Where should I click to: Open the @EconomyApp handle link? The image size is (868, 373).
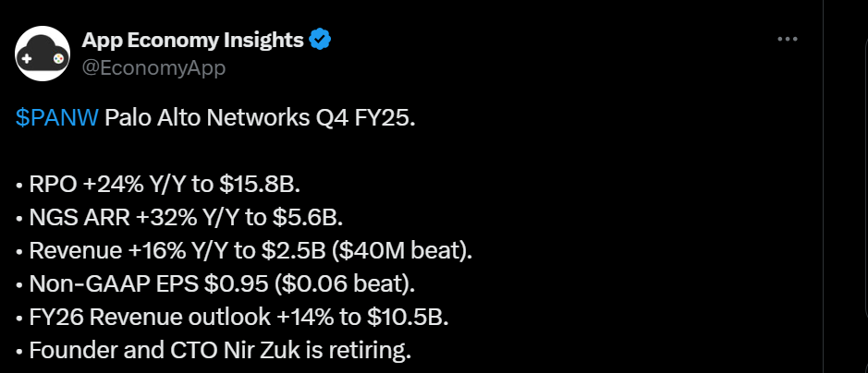click(x=153, y=68)
